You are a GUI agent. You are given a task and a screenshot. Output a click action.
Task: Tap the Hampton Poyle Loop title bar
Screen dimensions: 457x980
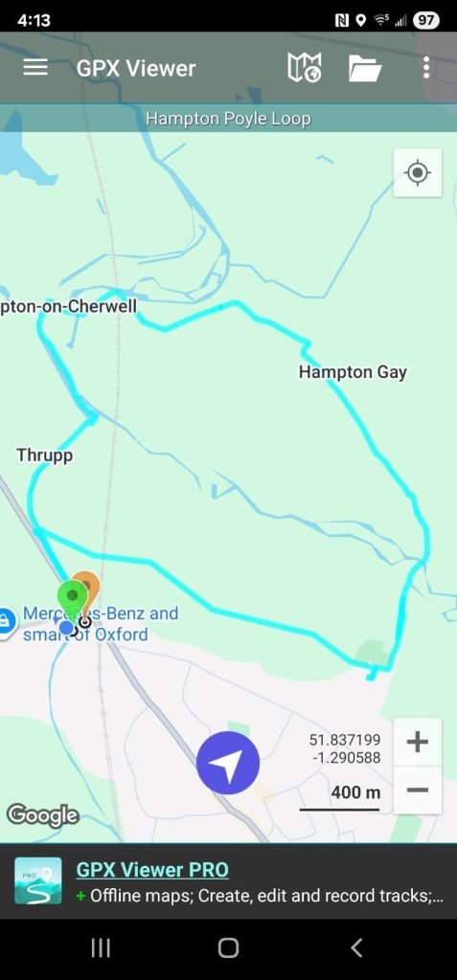click(228, 118)
